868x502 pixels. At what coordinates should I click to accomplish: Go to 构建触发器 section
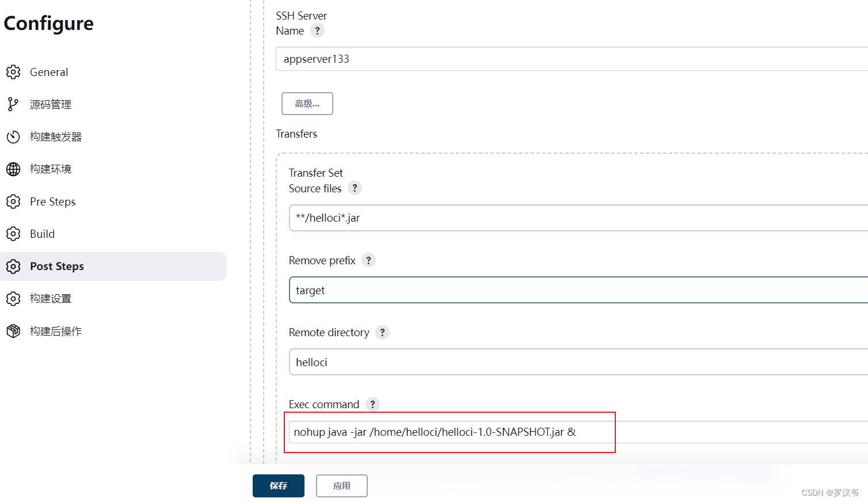click(x=113, y=137)
